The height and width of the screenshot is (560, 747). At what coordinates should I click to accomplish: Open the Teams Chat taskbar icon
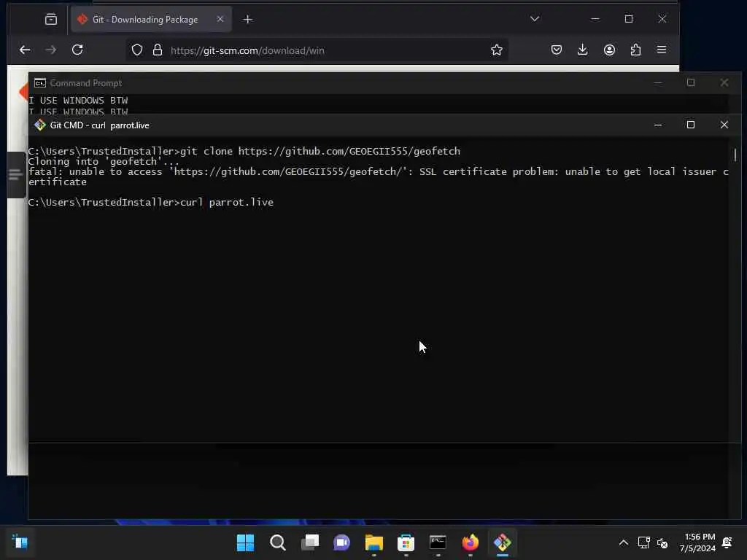tap(341, 542)
